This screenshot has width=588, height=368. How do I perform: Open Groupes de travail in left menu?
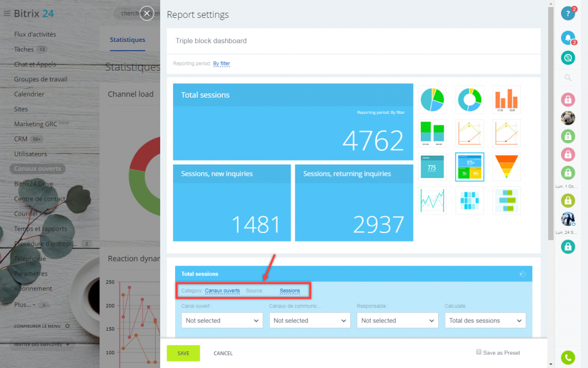41,79
